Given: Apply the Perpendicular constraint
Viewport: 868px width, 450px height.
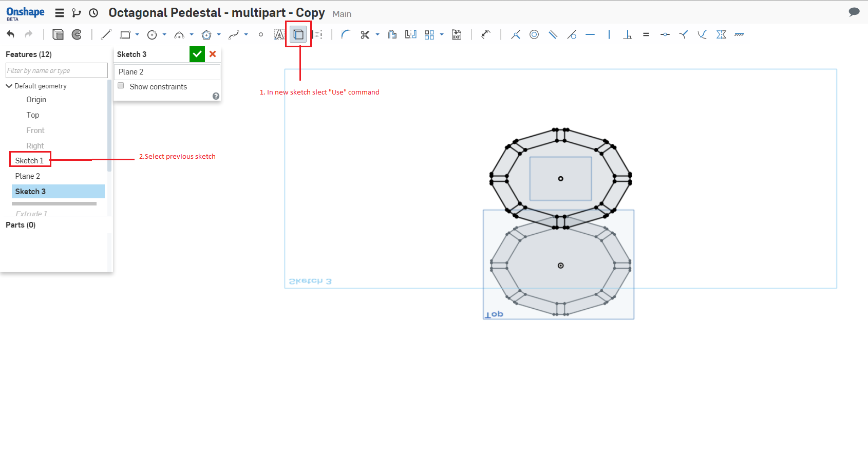Looking at the screenshot, I should 627,34.
